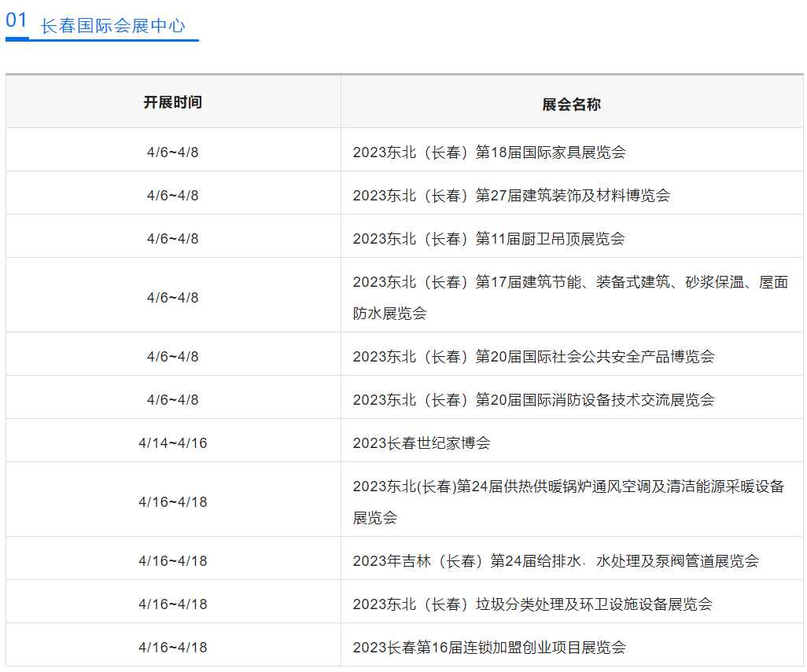Select the 2023长春世纪家博会 exhibition name

(x=422, y=442)
